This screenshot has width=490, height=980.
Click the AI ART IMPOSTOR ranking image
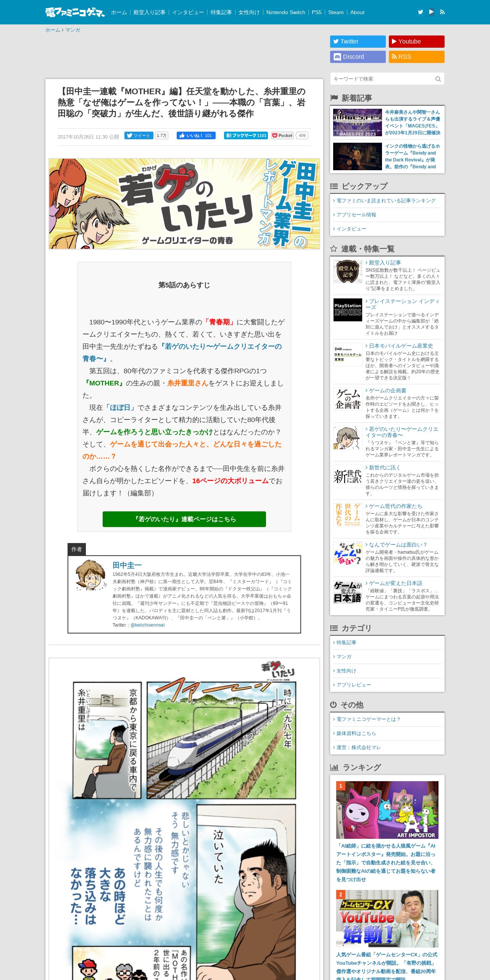click(387, 810)
